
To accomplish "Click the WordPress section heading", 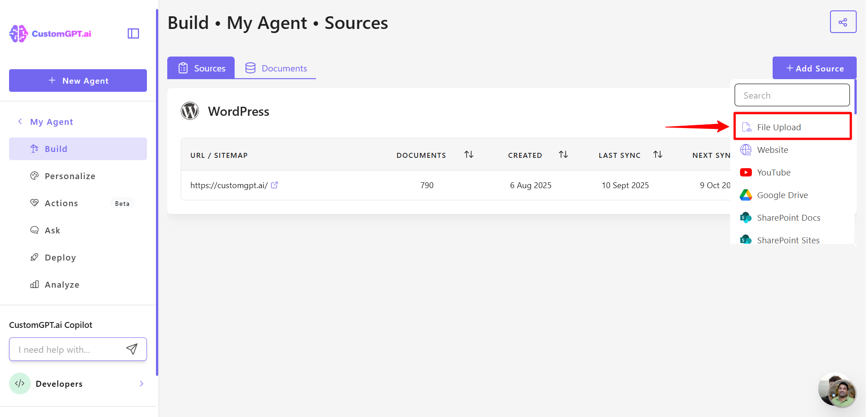I will point(239,111).
